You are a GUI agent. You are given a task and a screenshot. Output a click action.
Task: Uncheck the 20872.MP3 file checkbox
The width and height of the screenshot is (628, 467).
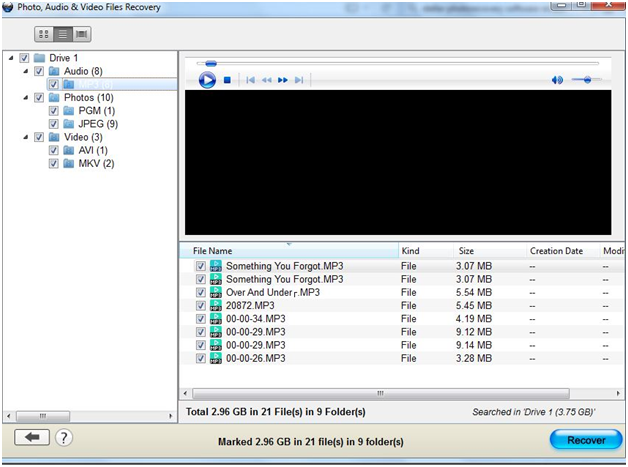[x=201, y=305]
